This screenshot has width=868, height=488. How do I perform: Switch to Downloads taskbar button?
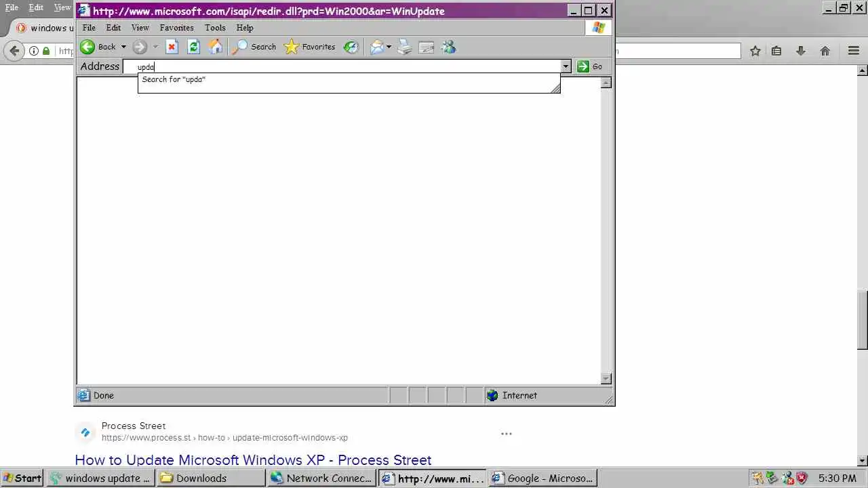[x=210, y=478]
